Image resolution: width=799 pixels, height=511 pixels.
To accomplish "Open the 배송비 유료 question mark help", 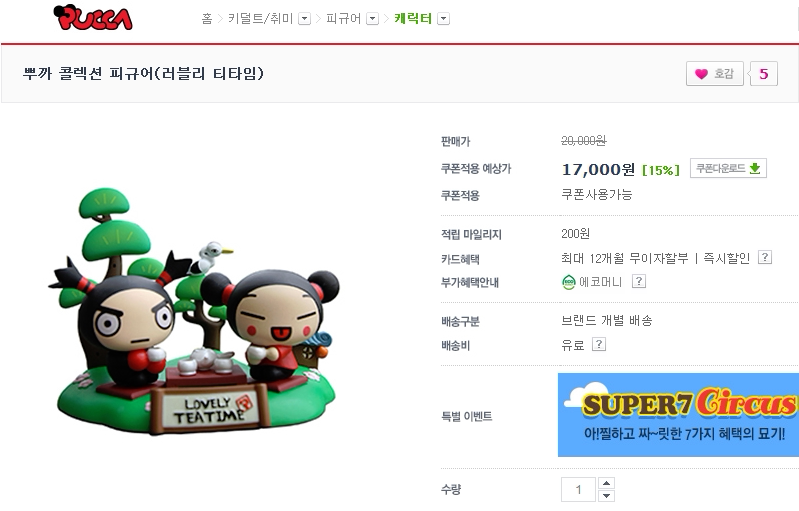I will pyautogui.click(x=599, y=344).
